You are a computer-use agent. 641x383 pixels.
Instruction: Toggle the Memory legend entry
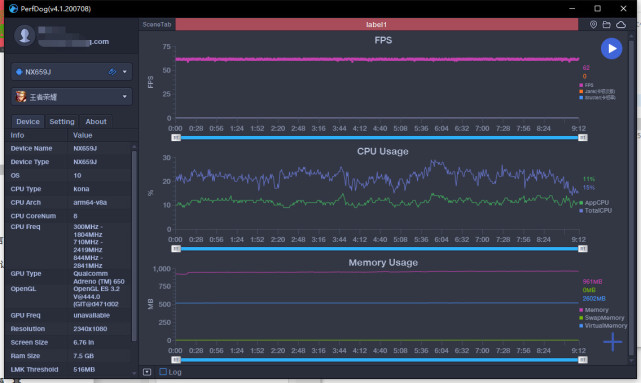coord(594,310)
